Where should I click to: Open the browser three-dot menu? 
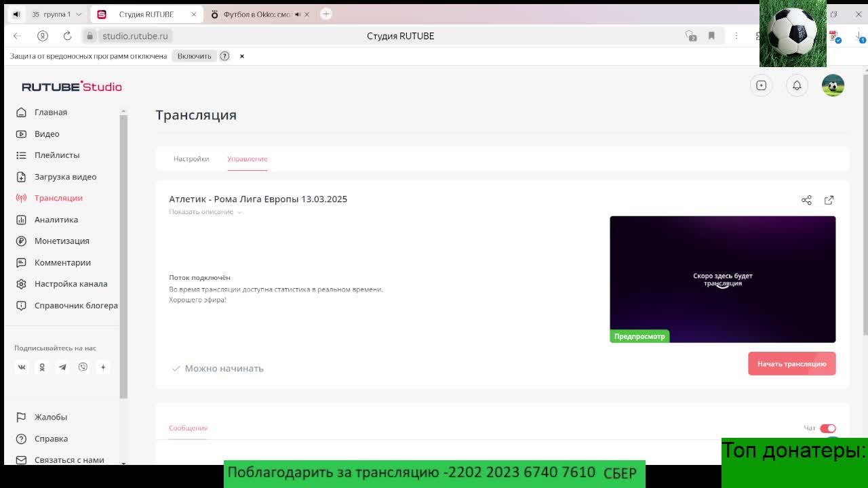tap(736, 36)
